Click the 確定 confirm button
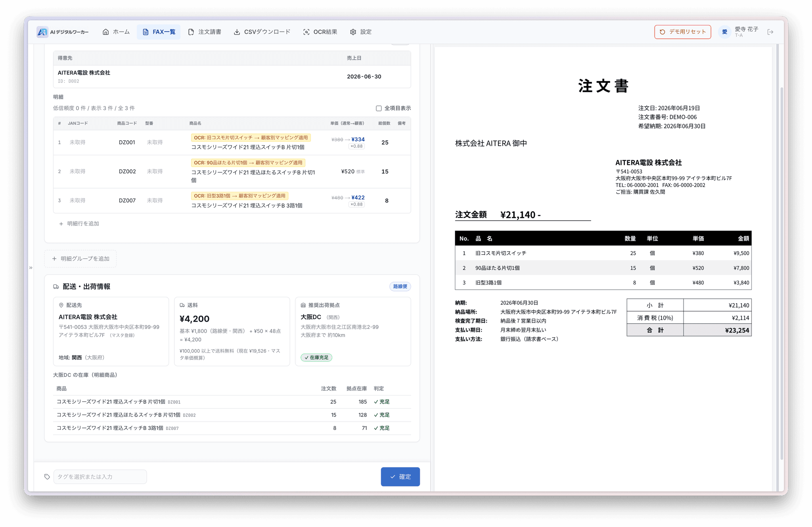 [x=400, y=477]
